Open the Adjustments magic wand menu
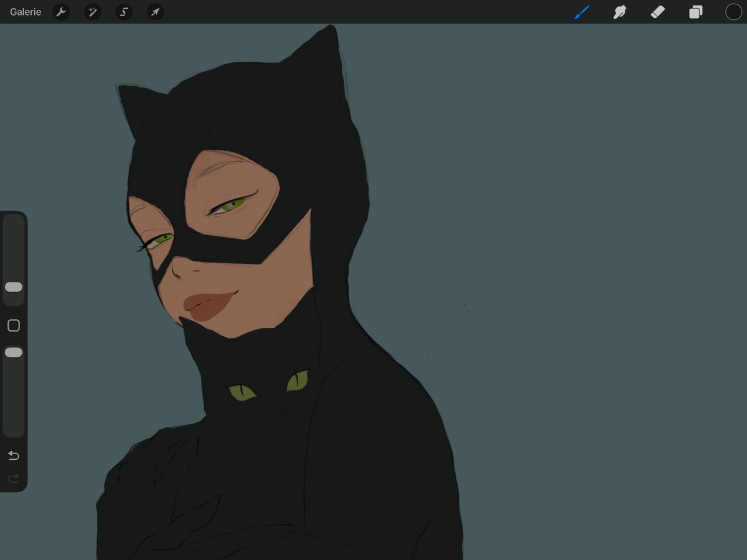The image size is (747, 560). point(93,12)
